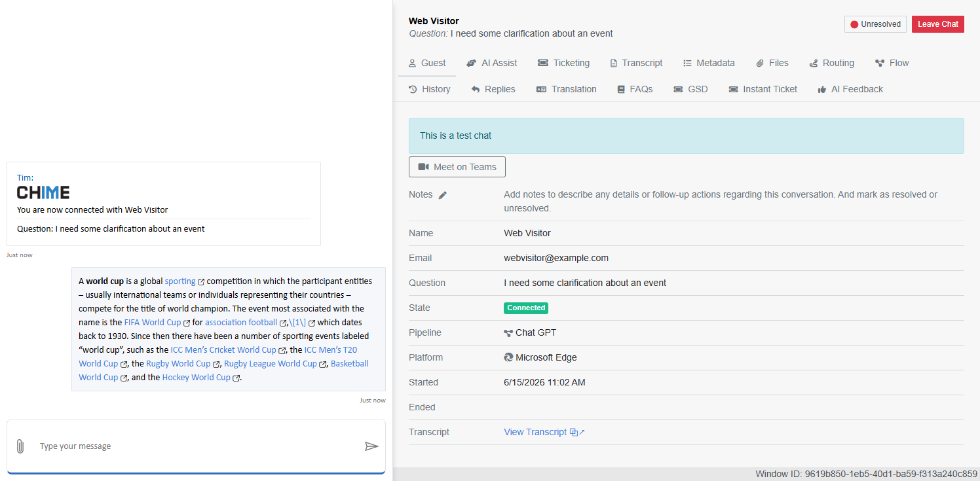Image resolution: width=980 pixels, height=481 pixels.
Task: Click the notes description placeholder text
Action: tap(721, 202)
